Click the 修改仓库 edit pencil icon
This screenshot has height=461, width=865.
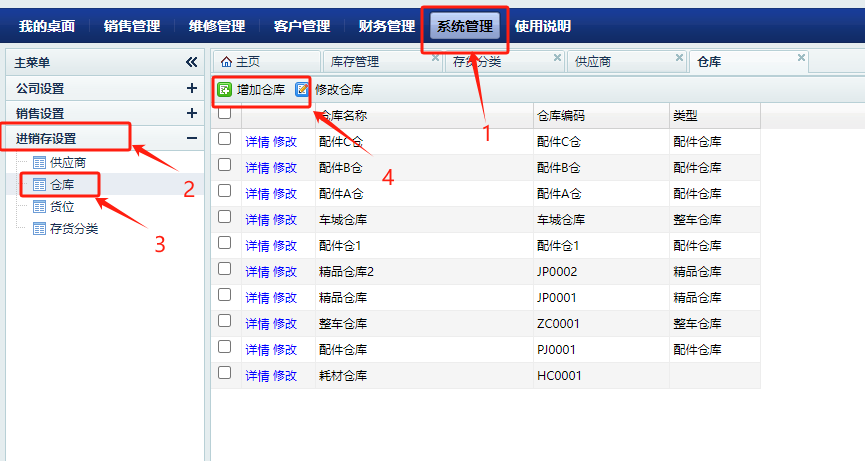pyautogui.click(x=302, y=90)
